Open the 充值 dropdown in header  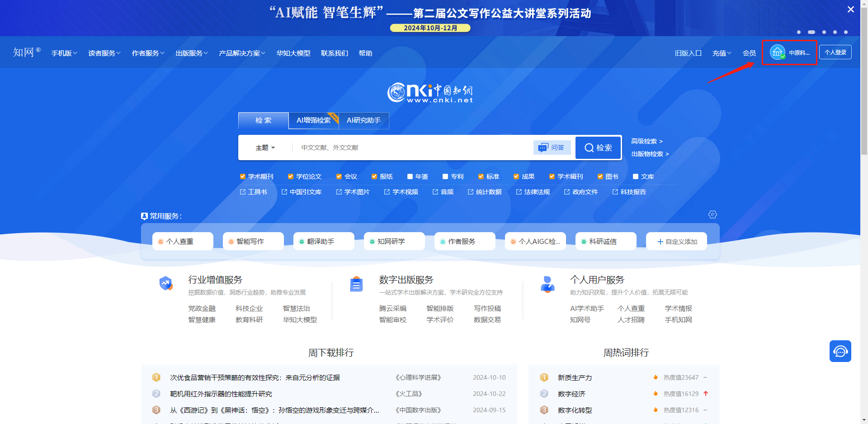pyautogui.click(x=722, y=53)
